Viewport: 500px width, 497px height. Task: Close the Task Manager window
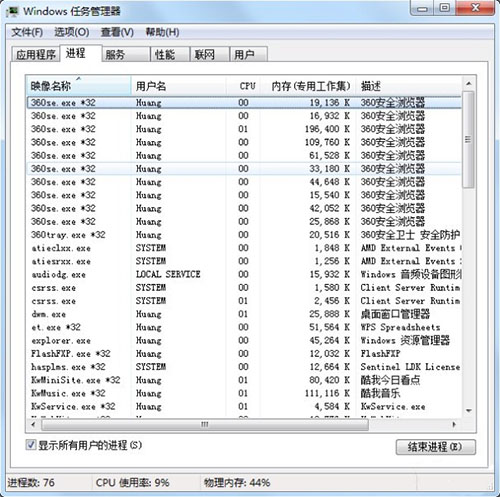(x=475, y=8)
